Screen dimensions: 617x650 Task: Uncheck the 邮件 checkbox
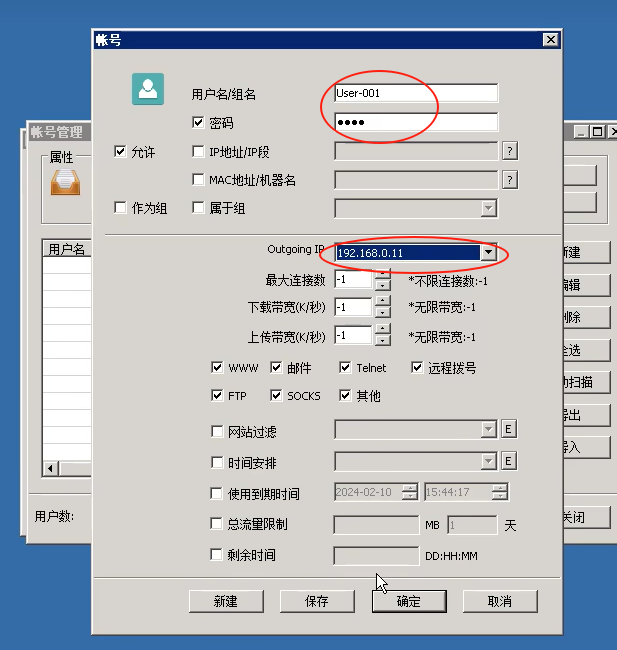pos(276,367)
